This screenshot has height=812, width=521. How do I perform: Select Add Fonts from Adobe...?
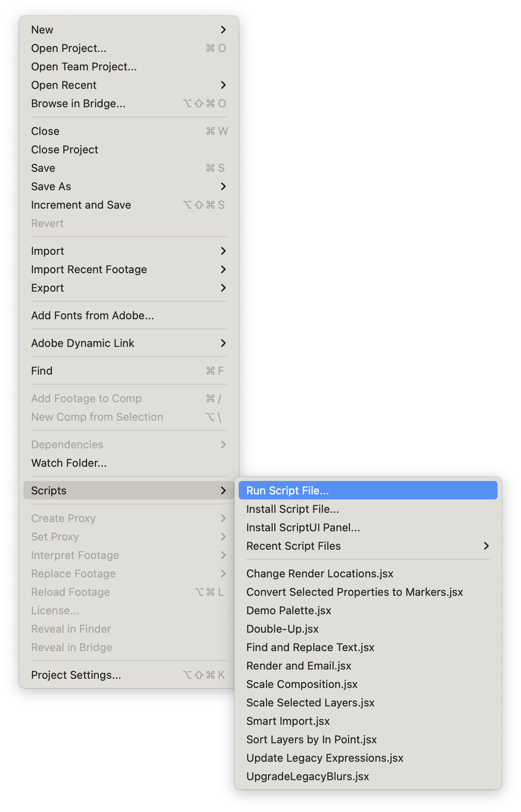tap(129, 315)
